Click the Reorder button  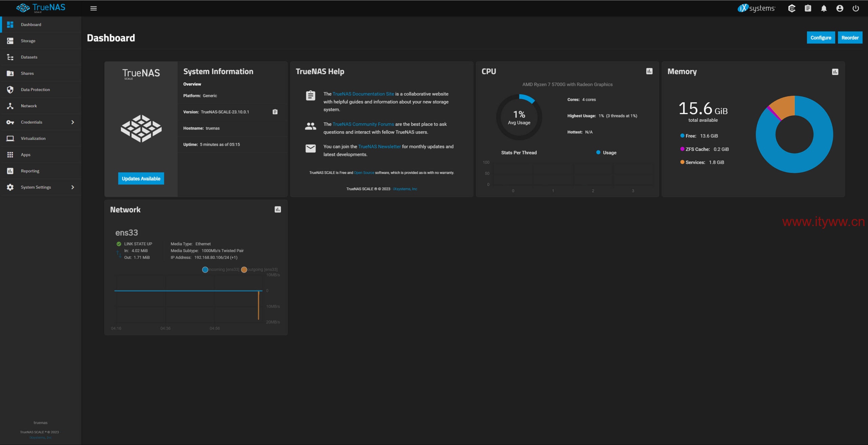pyautogui.click(x=850, y=38)
